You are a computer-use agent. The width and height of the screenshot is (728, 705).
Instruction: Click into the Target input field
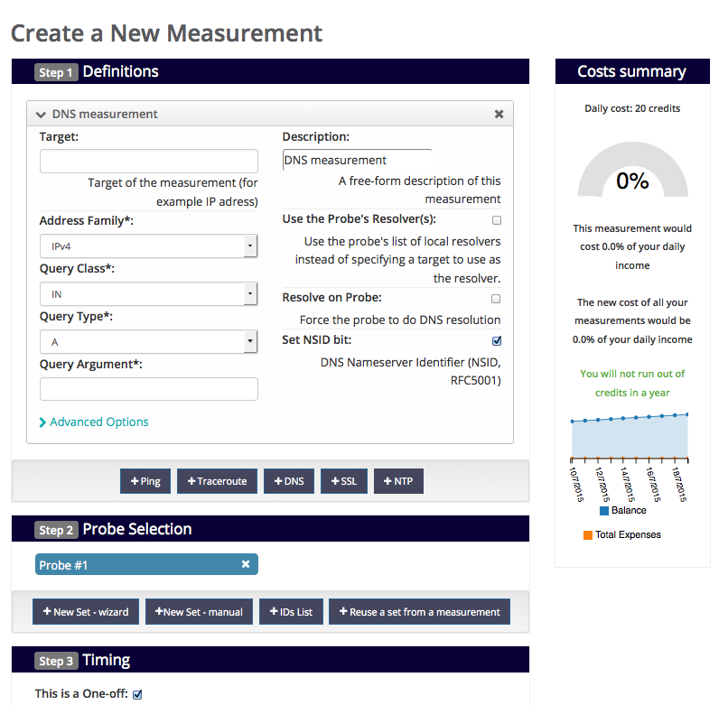(148, 161)
